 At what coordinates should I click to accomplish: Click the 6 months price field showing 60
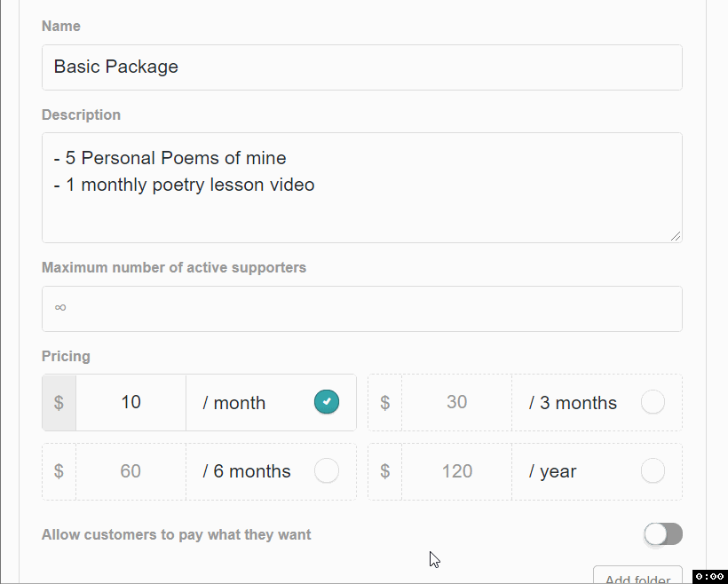131,471
